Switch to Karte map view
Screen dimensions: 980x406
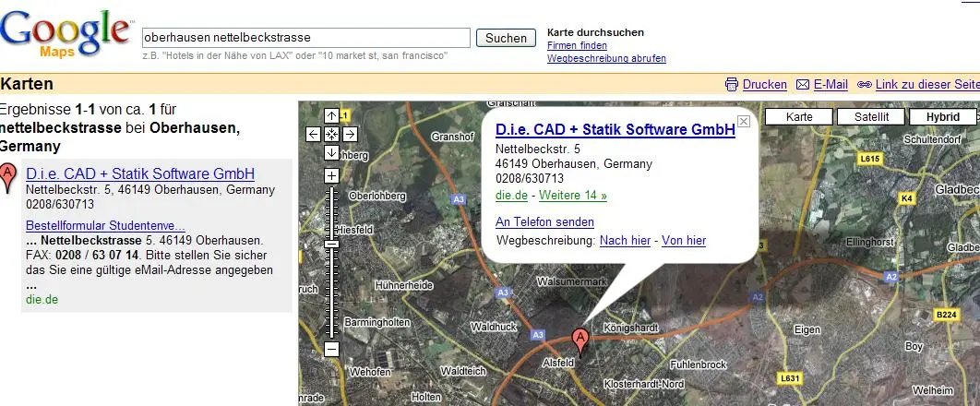pyautogui.click(x=799, y=117)
